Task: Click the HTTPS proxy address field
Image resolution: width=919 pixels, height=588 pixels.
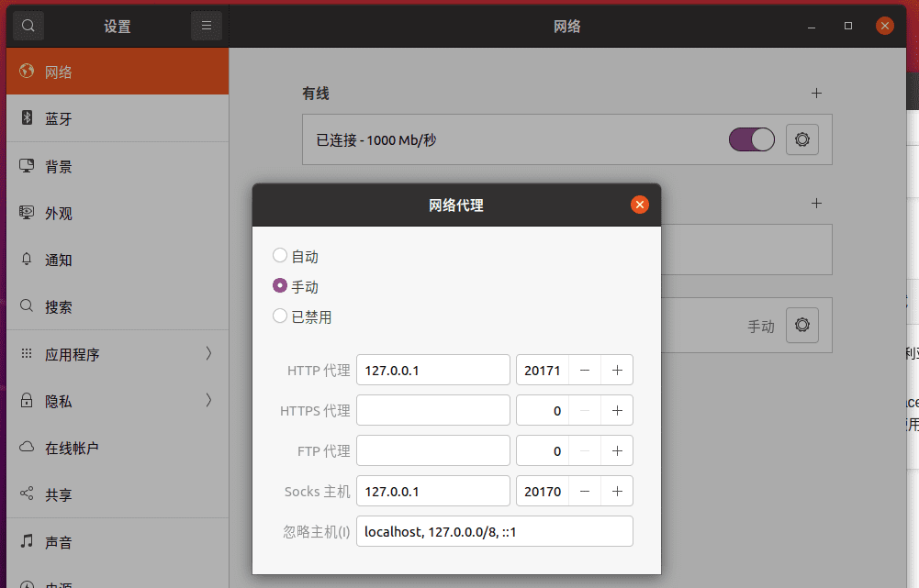Action: click(432, 411)
